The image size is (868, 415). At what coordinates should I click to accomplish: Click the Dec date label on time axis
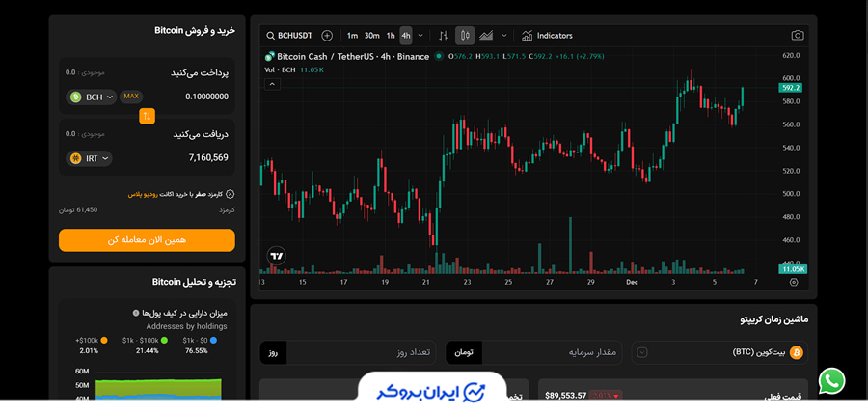tap(632, 282)
